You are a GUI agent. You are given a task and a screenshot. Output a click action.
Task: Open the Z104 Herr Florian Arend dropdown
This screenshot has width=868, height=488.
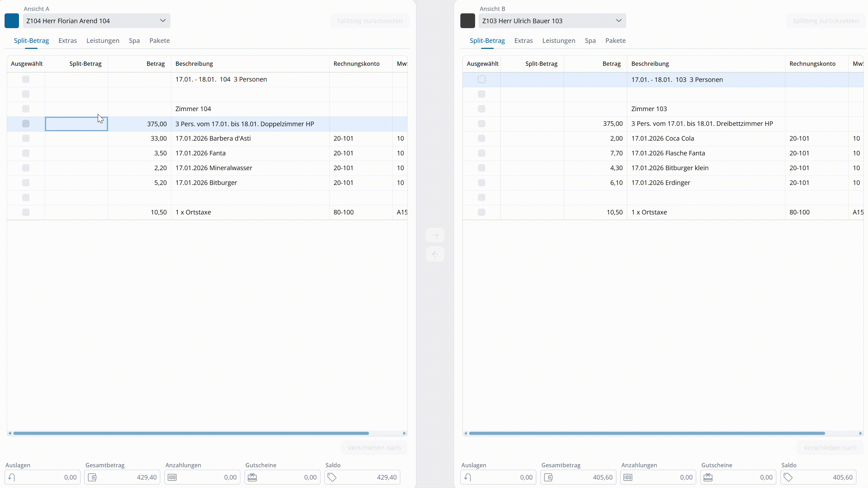[x=96, y=21]
